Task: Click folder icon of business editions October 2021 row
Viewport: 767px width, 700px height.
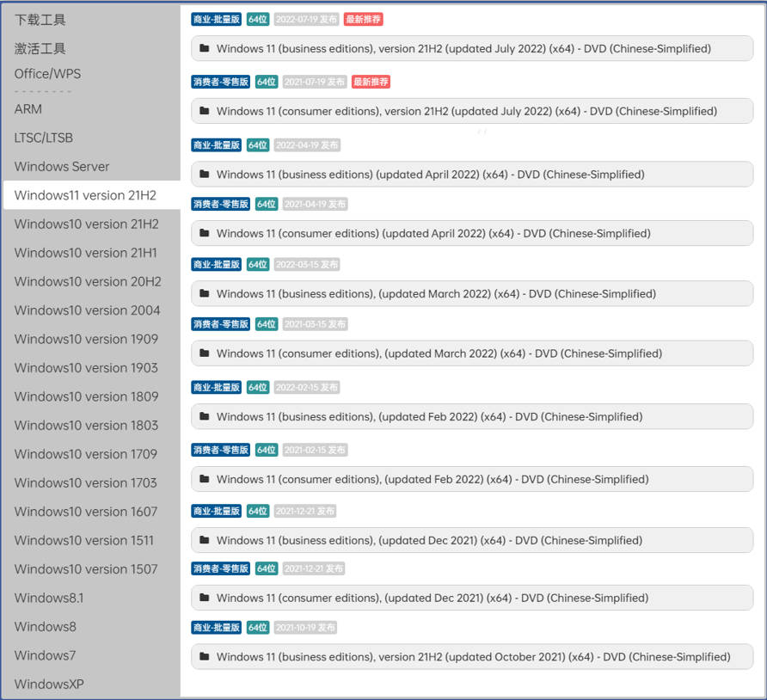Action: tap(205, 656)
